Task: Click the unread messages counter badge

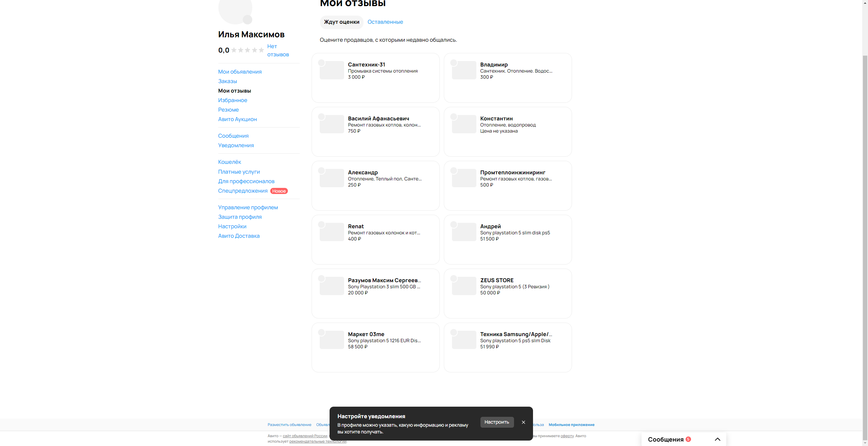Action: pyautogui.click(x=688, y=439)
